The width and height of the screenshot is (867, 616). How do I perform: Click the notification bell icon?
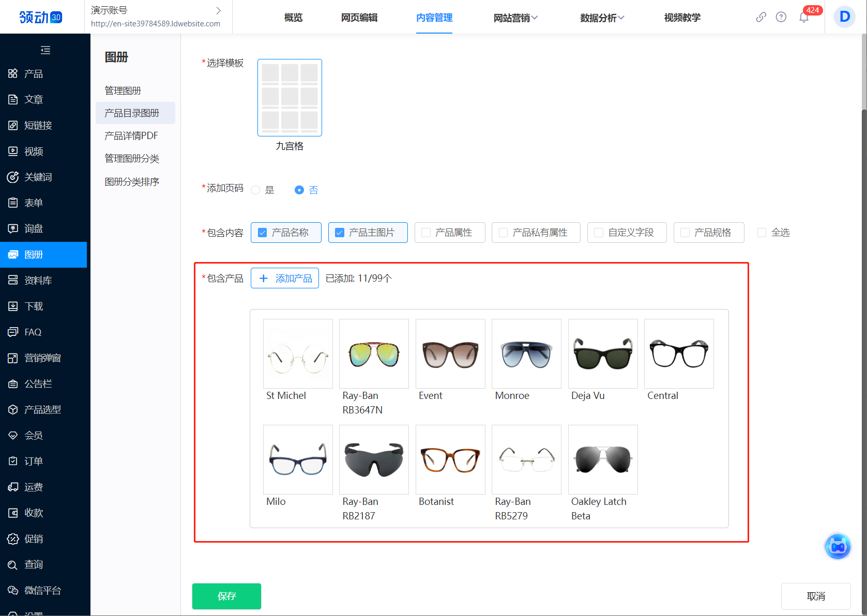coord(803,18)
